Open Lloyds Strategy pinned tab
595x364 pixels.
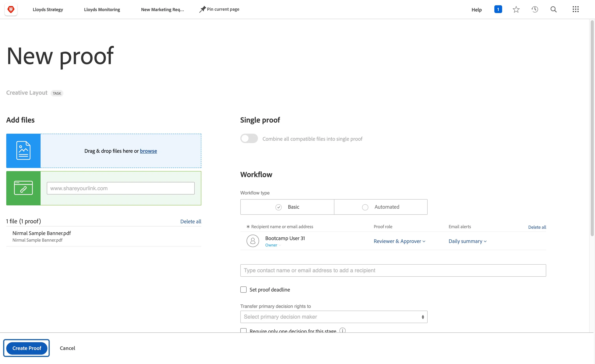[x=48, y=9]
